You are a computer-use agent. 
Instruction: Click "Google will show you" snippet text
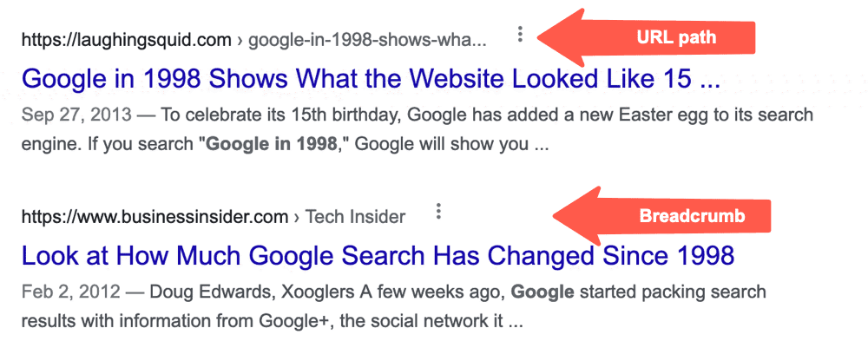443,144
